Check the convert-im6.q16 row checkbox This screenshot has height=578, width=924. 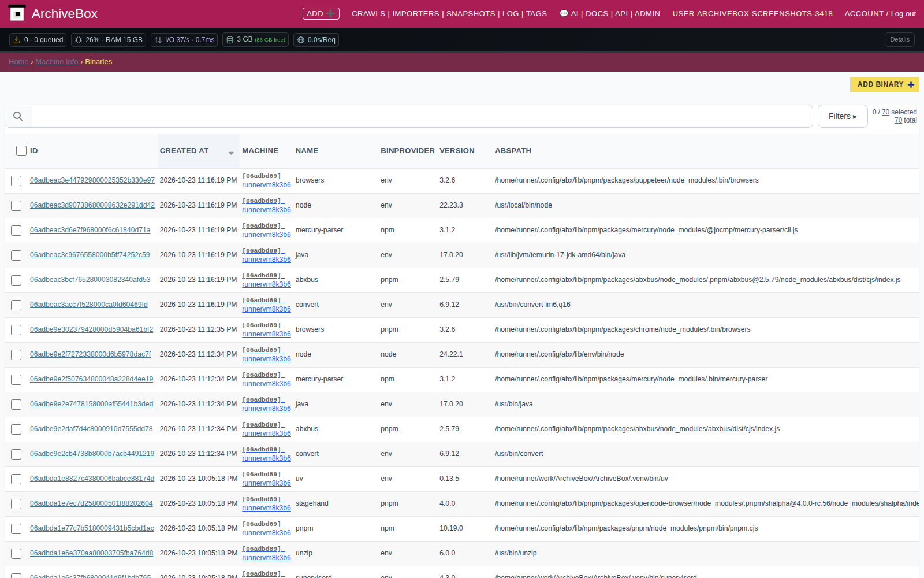tap(16, 305)
